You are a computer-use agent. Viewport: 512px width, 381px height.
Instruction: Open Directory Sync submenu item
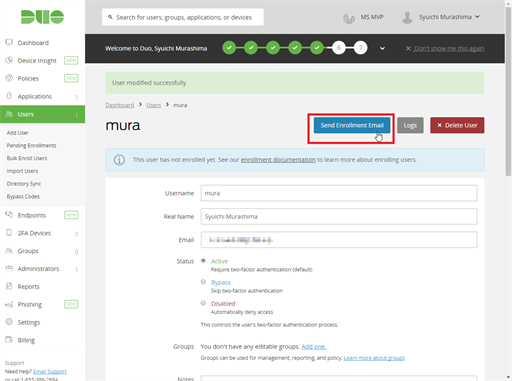[x=24, y=184]
